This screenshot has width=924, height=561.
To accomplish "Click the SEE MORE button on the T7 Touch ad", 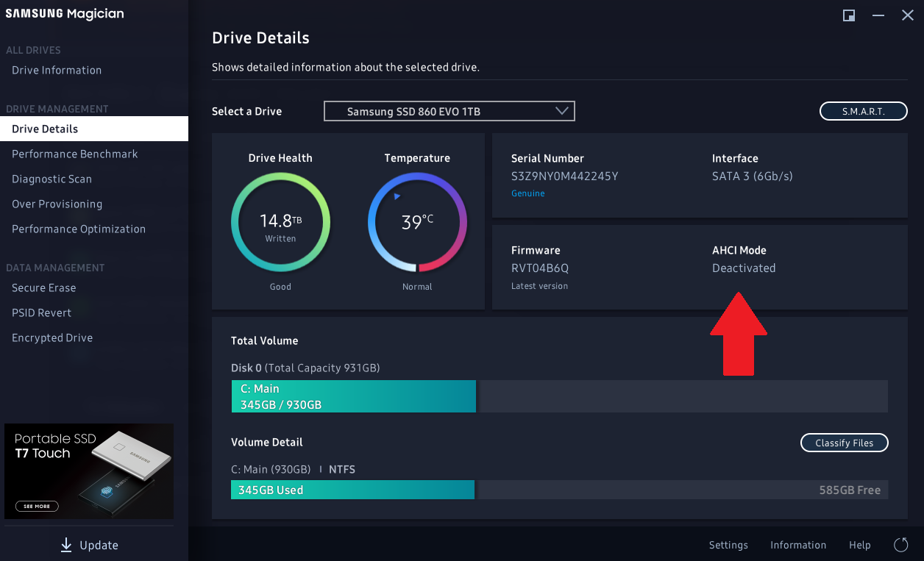I will tap(37, 507).
